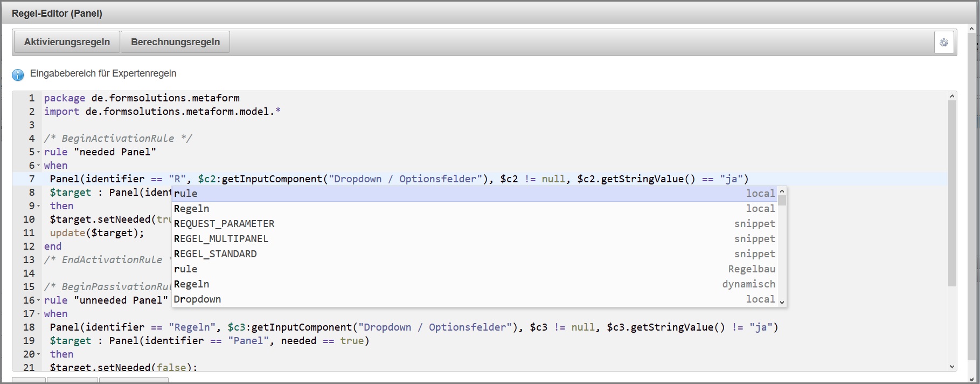Collapse code fold at line 5
The image size is (980, 384).
click(38, 152)
